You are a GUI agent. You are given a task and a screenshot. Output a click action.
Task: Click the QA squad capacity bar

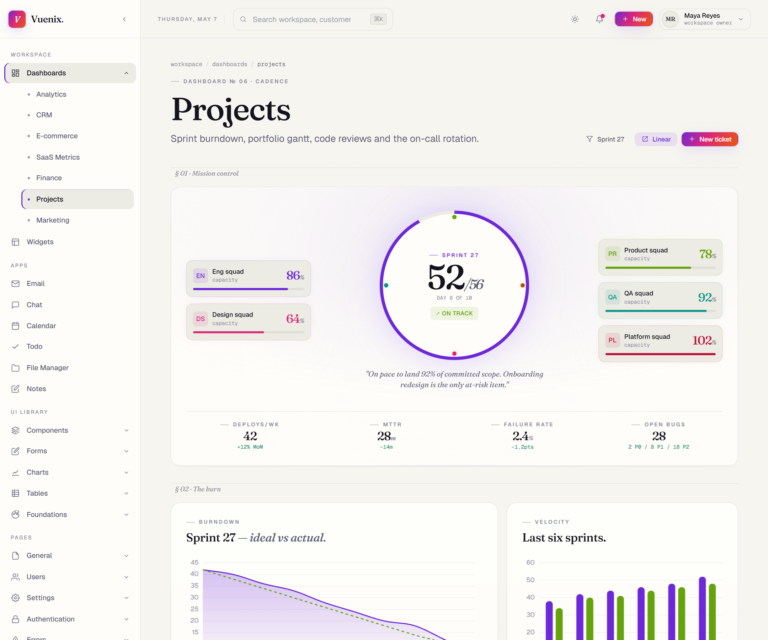[660, 310]
